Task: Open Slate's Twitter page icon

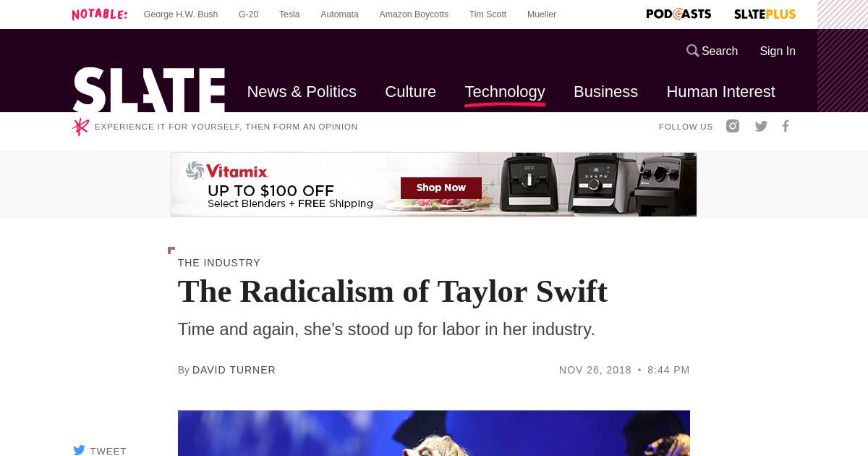Action: (x=761, y=126)
